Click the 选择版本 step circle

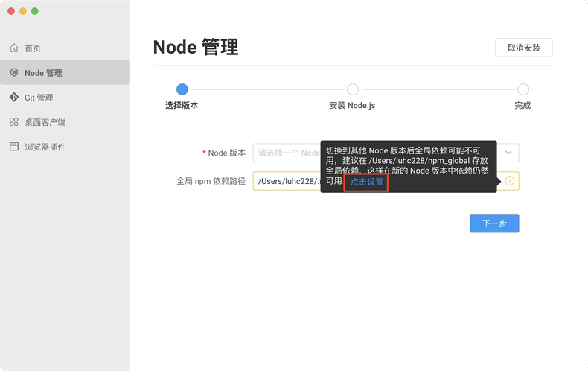tap(182, 89)
